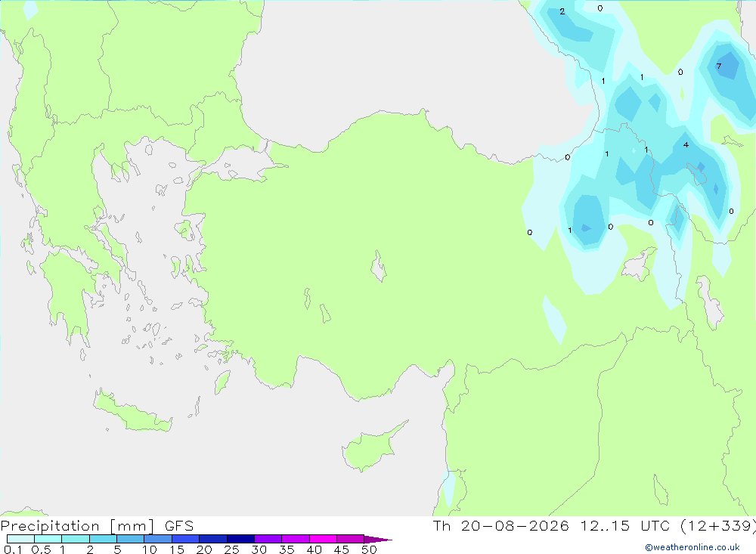
Task: Pick the 1–2 mm legend swatch
Action: (x=75, y=539)
